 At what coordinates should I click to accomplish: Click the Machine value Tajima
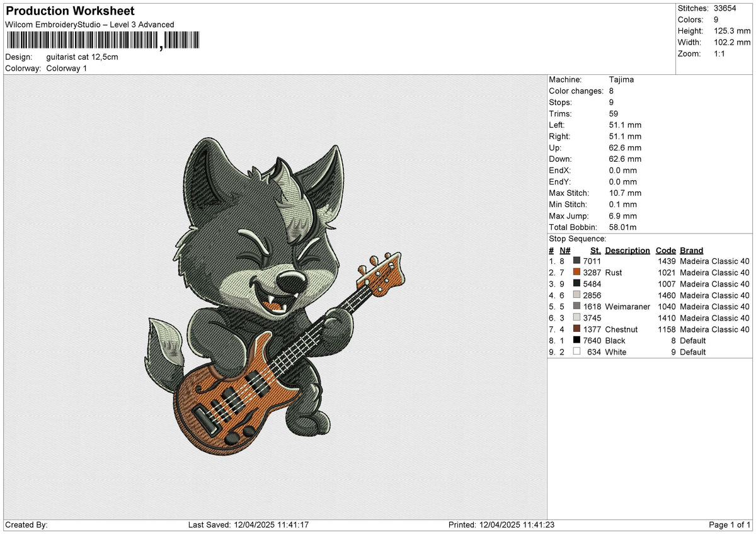click(x=621, y=80)
